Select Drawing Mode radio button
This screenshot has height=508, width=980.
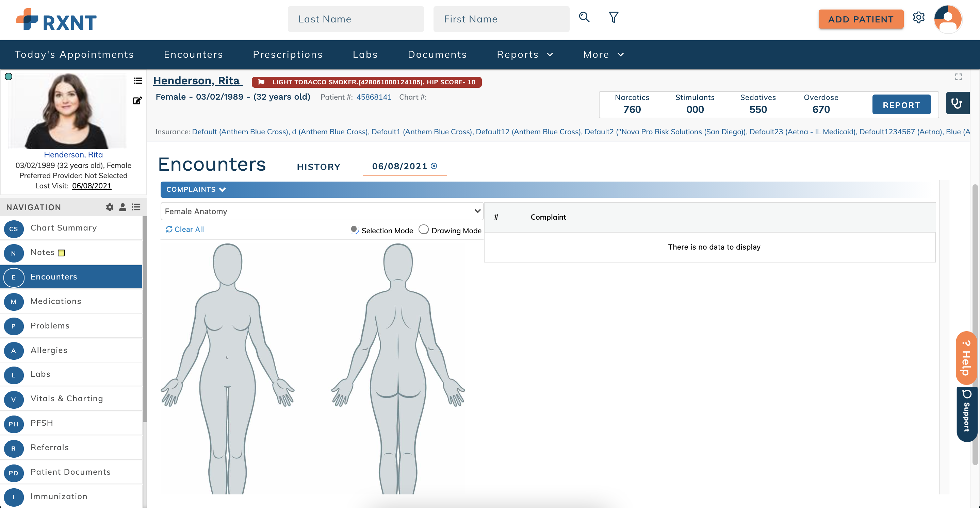(x=423, y=230)
